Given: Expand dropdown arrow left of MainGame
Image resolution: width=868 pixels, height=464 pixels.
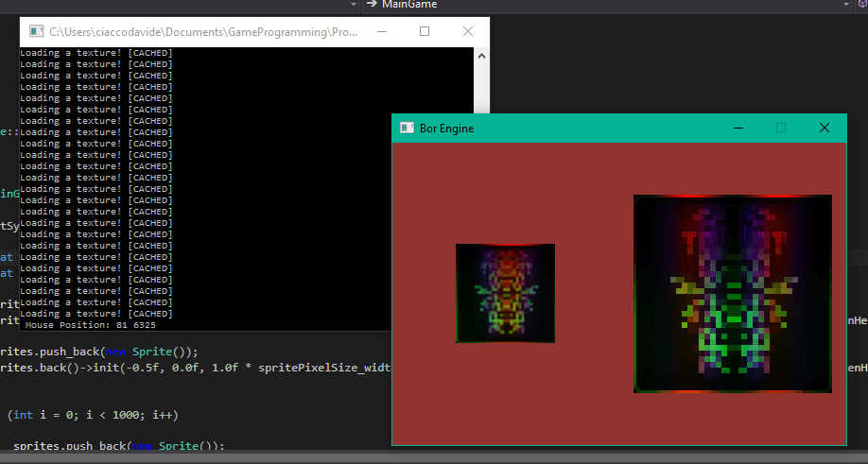Looking at the screenshot, I should [x=353, y=5].
